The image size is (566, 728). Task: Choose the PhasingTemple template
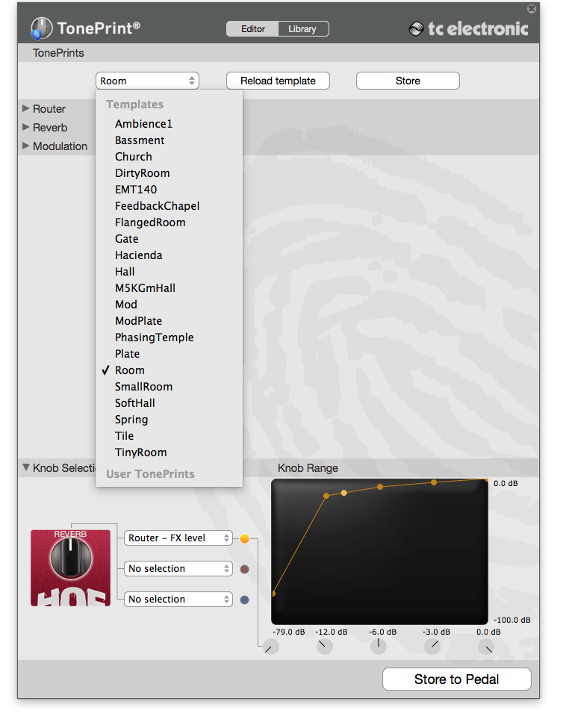154,337
